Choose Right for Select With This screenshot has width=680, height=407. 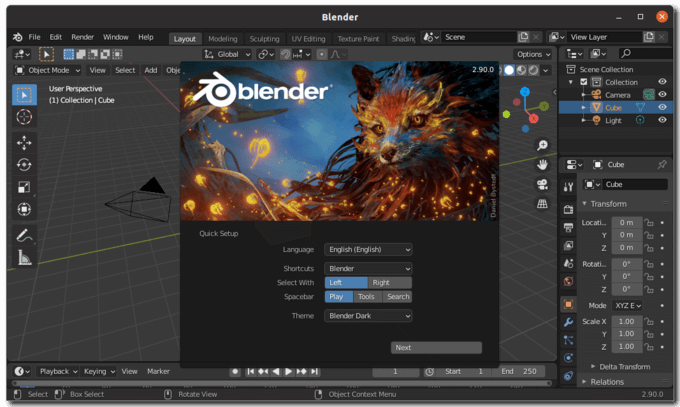390,283
